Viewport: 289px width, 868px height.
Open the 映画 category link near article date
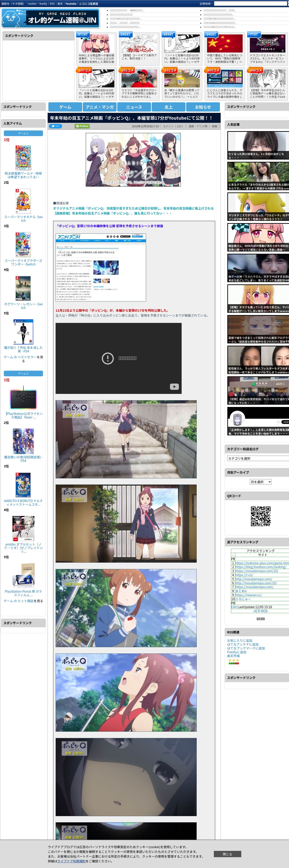(x=214, y=126)
